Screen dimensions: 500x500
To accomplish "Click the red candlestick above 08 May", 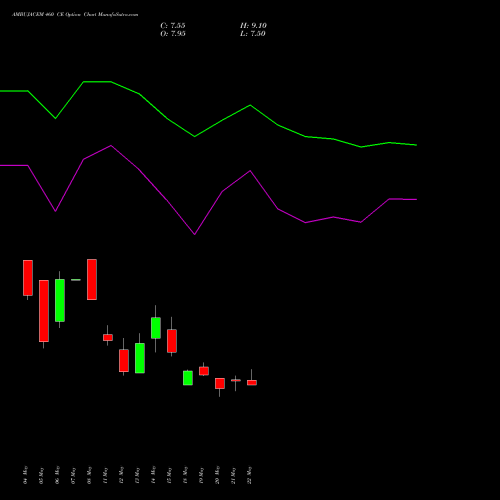I will 92,279.
